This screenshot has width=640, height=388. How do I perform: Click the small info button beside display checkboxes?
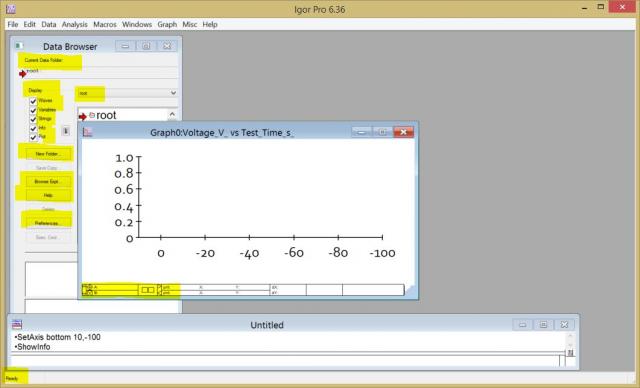[65, 131]
